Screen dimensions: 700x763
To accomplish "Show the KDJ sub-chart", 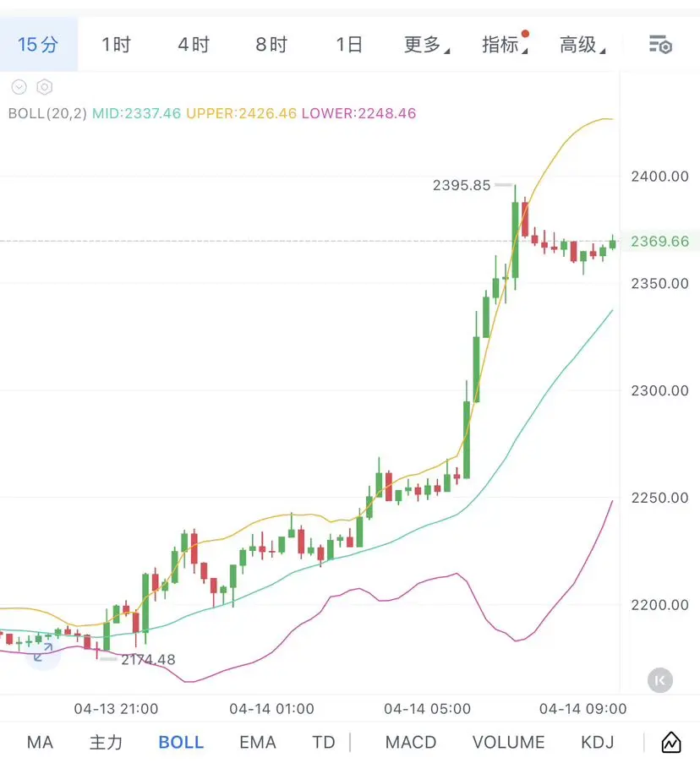I will point(598,743).
